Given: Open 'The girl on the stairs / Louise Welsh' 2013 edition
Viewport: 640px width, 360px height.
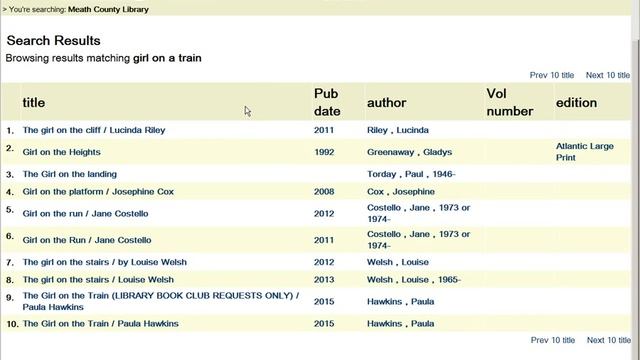Looking at the screenshot, I should tap(98, 280).
